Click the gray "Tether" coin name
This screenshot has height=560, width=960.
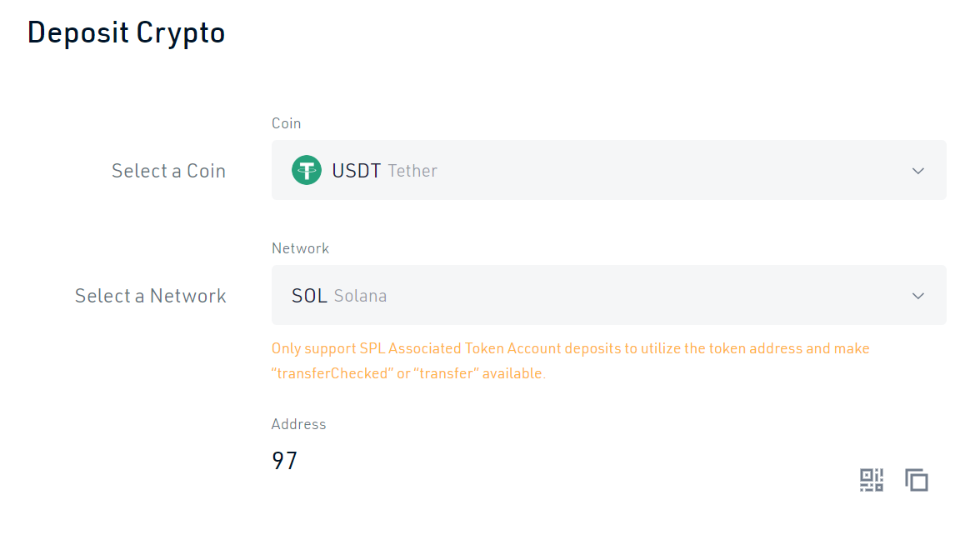pyautogui.click(x=412, y=171)
